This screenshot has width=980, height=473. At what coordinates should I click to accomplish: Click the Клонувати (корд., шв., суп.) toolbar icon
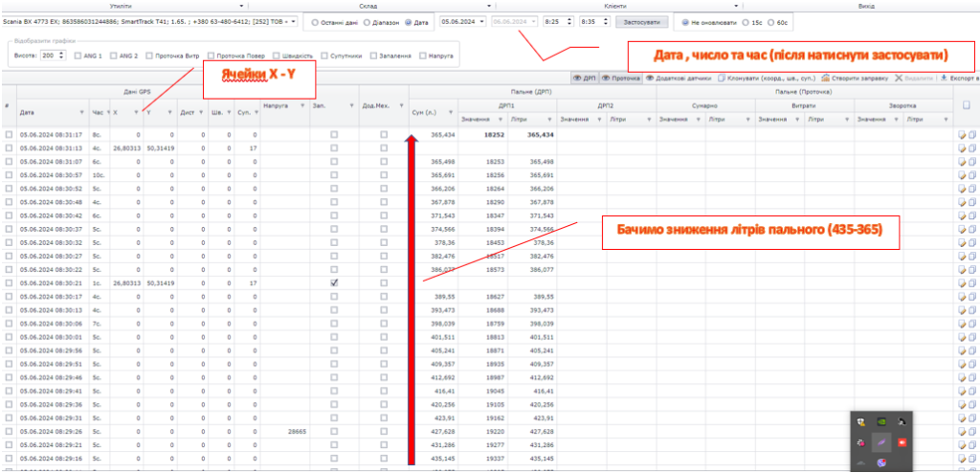point(721,79)
